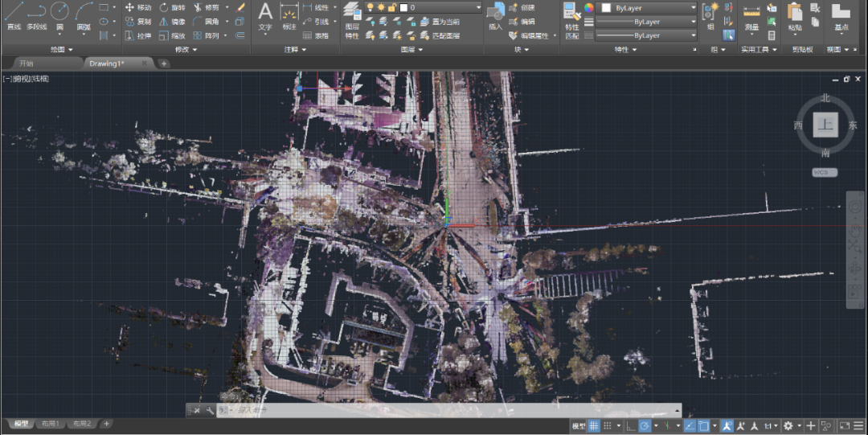Add new drawing tab with plus

164,64
